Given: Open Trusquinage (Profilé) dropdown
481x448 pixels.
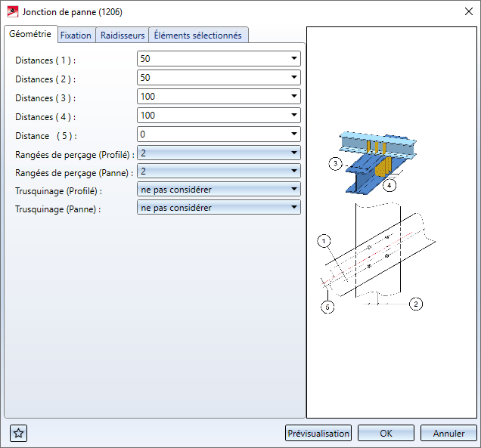Looking at the screenshot, I should (219, 189).
